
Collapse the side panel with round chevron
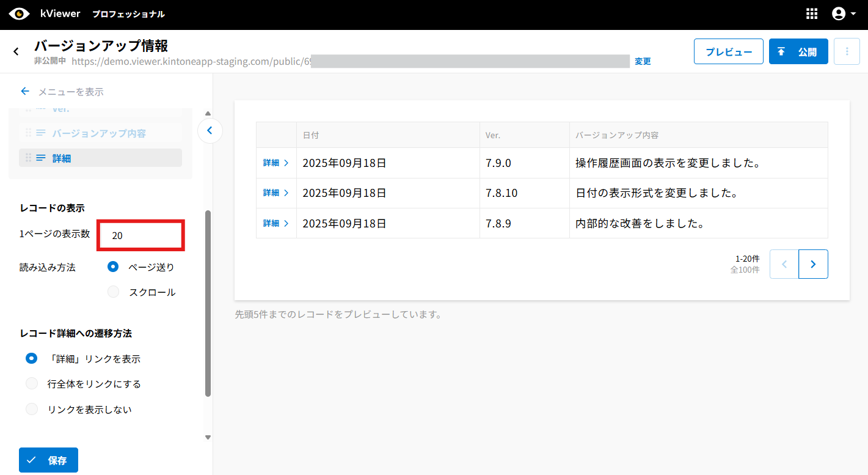[x=210, y=130]
